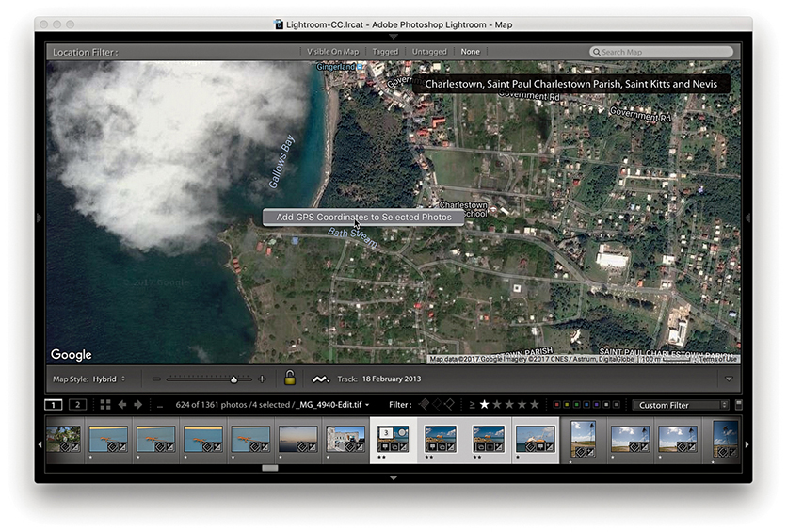Select the Untagged location filter
787x532 pixels.
(x=429, y=52)
